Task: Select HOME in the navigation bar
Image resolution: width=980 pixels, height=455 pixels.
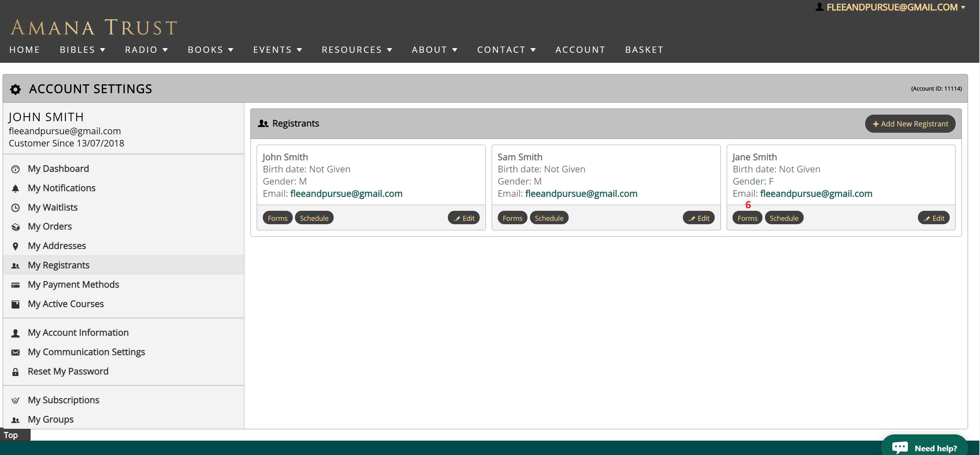Action: coord(24,50)
